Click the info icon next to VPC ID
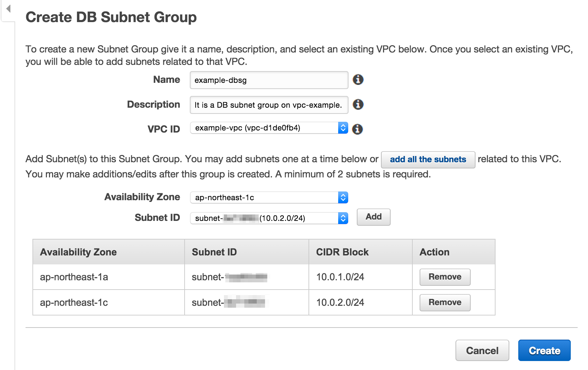This screenshot has height=370, width=588. pyautogui.click(x=357, y=129)
